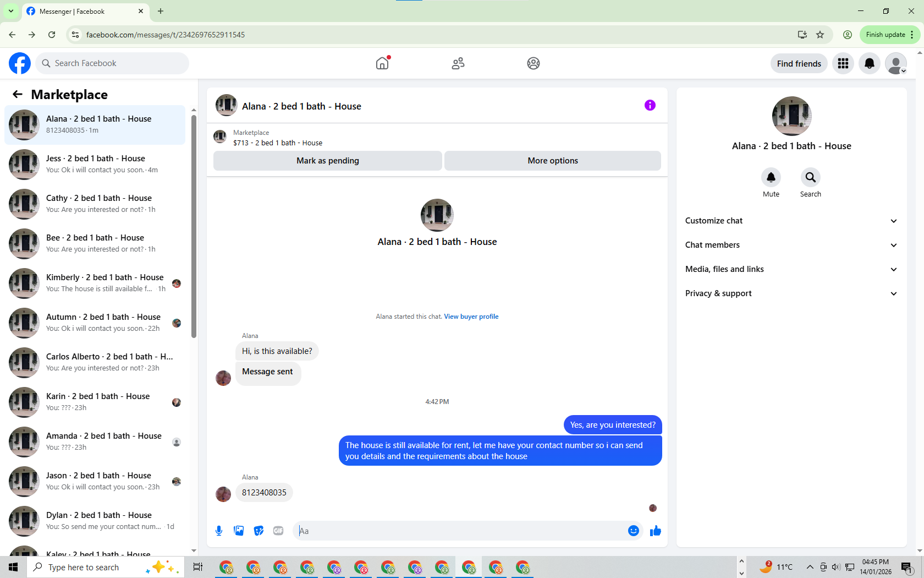Open the Friends icon in top navigation
This screenshot has height=578, width=924.
(x=458, y=63)
